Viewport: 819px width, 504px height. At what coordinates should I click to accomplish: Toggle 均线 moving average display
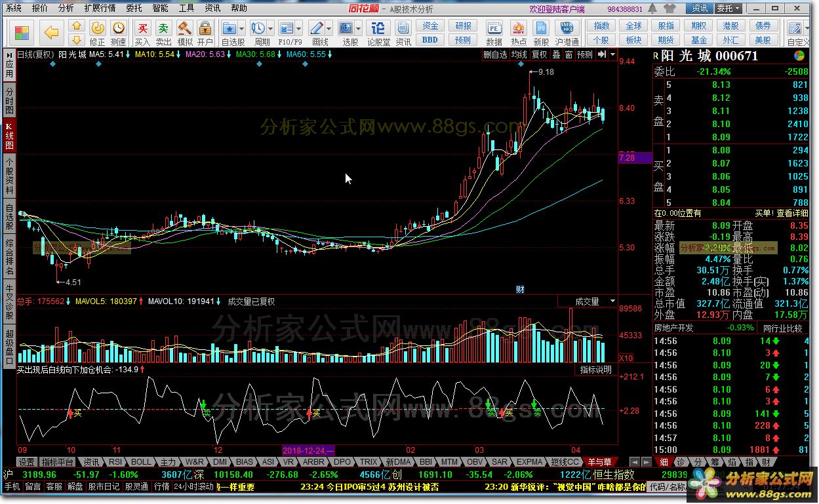(519, 55)
